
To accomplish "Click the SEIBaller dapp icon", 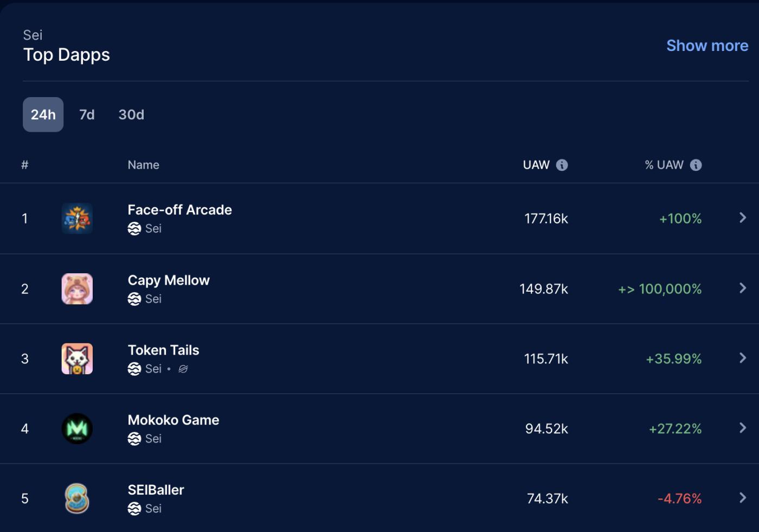I will [x=77, y=498].
